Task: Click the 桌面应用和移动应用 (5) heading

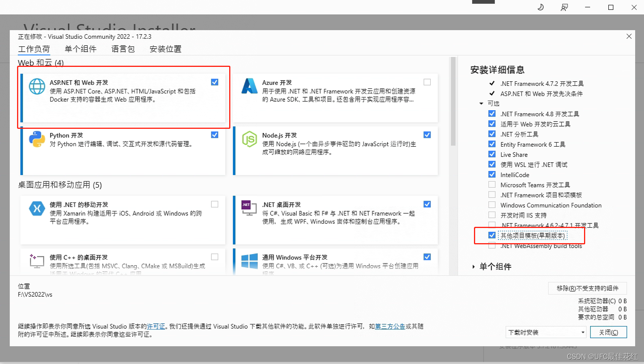Action: click(x=60, y=185)
